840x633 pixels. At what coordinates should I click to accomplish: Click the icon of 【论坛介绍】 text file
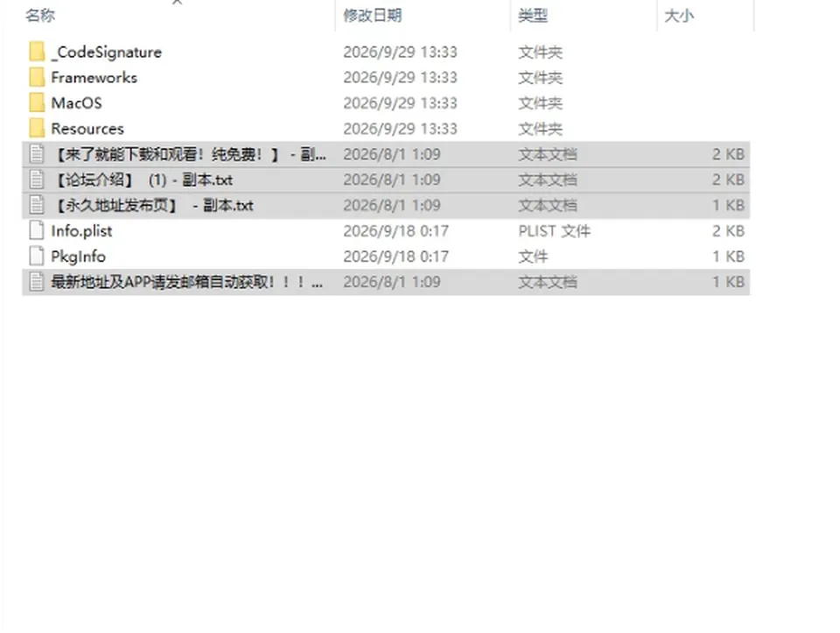(x=37, y=179)
